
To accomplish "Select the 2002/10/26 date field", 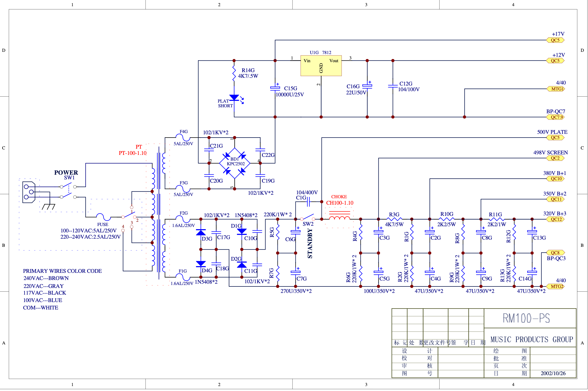I will click(x=553, y=373).
